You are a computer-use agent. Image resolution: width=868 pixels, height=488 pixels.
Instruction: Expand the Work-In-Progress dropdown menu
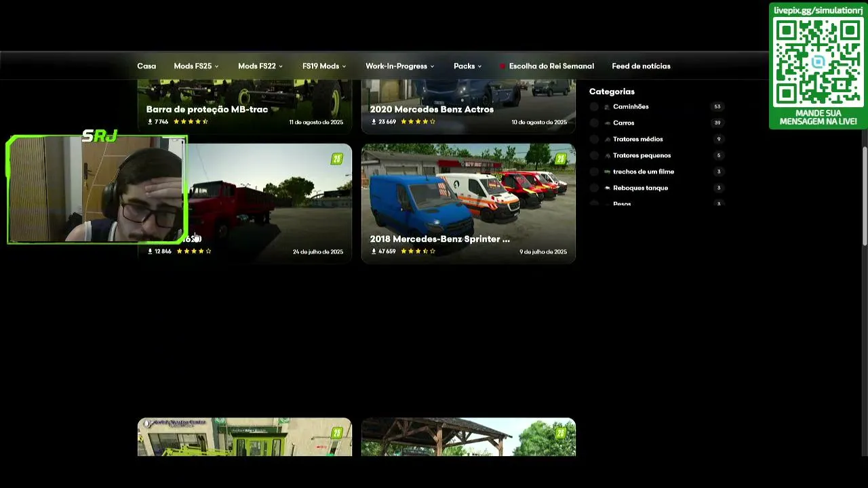pos(400,66)
